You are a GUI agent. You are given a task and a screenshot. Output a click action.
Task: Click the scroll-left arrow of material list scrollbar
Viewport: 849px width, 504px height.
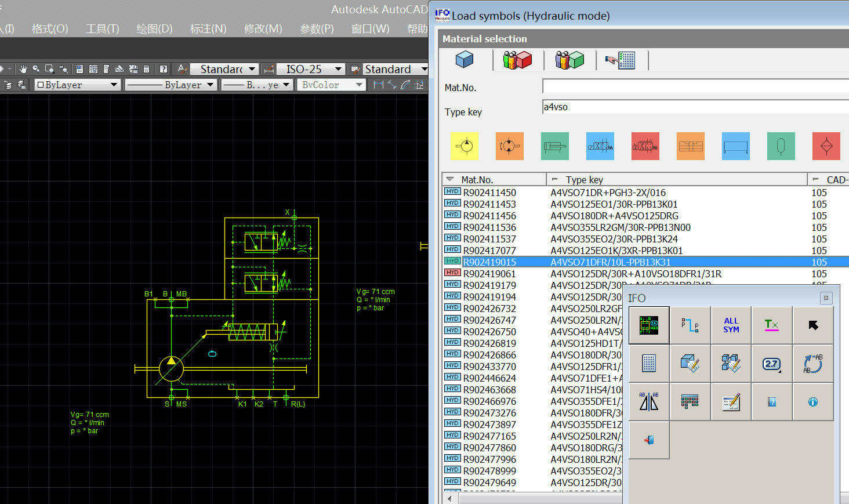pyautogui.click(x=449, y=498)
